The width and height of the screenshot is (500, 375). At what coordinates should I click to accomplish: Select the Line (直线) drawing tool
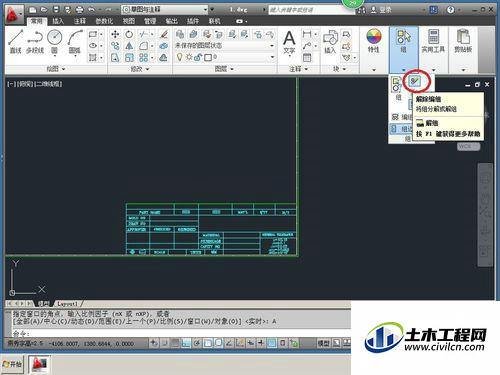point(16,41)
